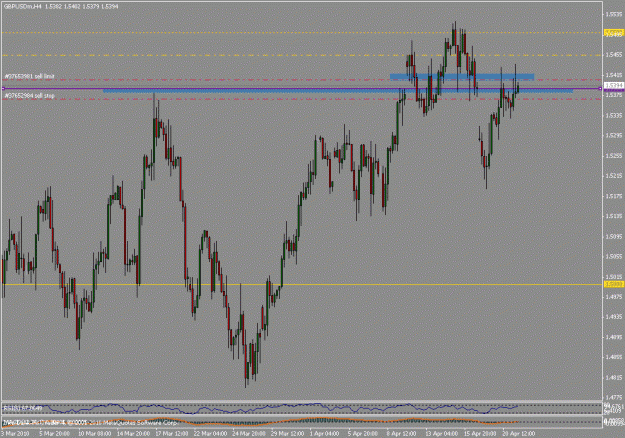Click the 10 Mar 08:00 time label

point(94,434)
